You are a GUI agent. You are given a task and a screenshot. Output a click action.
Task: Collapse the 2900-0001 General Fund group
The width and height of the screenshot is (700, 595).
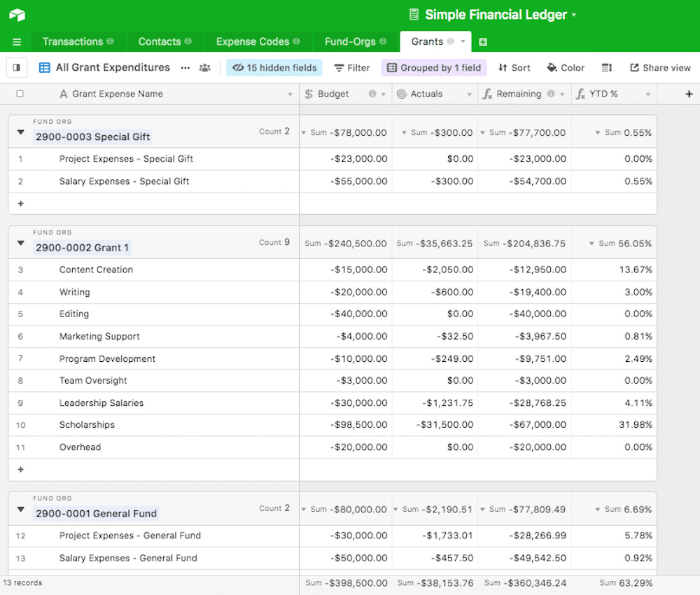[x=20, y=510]
